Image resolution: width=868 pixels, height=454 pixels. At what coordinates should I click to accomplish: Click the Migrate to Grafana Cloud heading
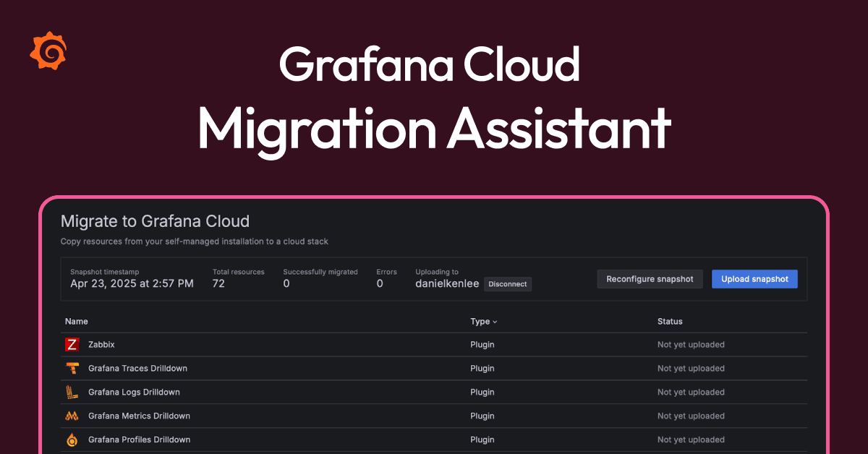click(156, 221)
